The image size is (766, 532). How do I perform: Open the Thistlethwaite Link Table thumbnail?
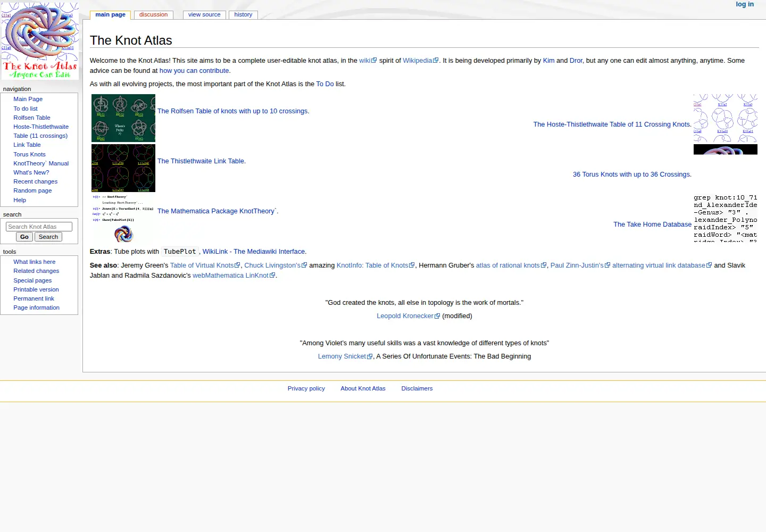pyautogui.click(x=123, y=168)
